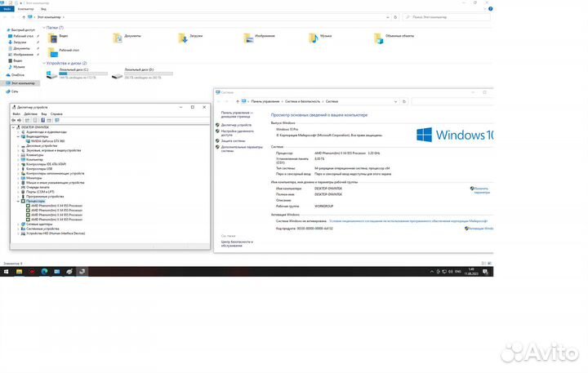Open Рабочий стол under quick access sidebar
588x373 pixels.
21,36
